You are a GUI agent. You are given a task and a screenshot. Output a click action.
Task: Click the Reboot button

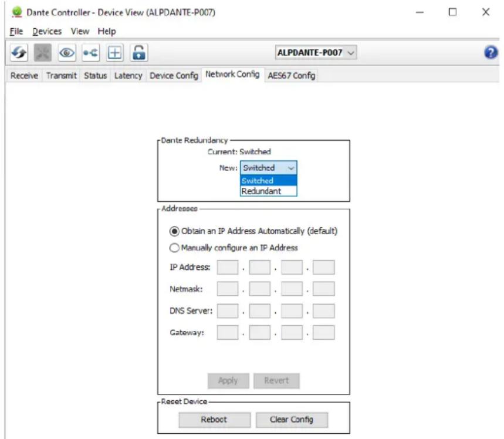[214, 420]
